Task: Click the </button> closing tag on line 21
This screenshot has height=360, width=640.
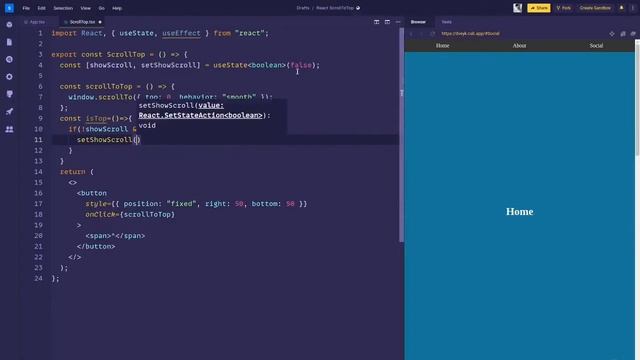Action: click(x=96, y=247)
